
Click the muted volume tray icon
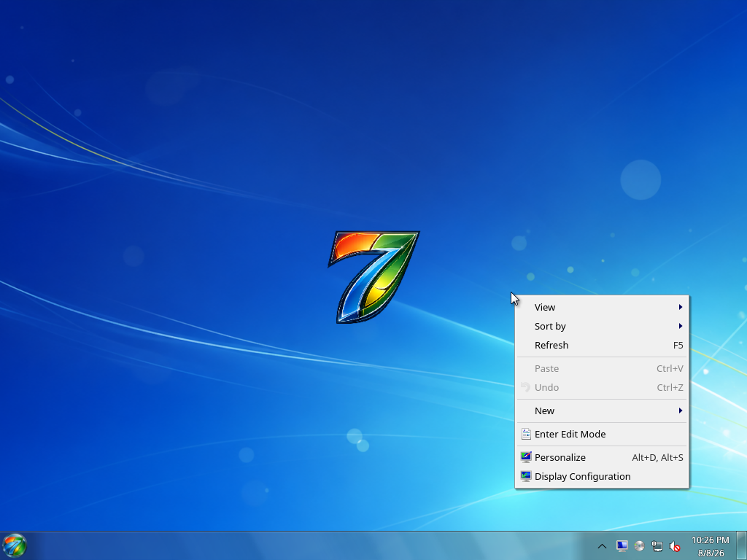(x=675, y=546)
